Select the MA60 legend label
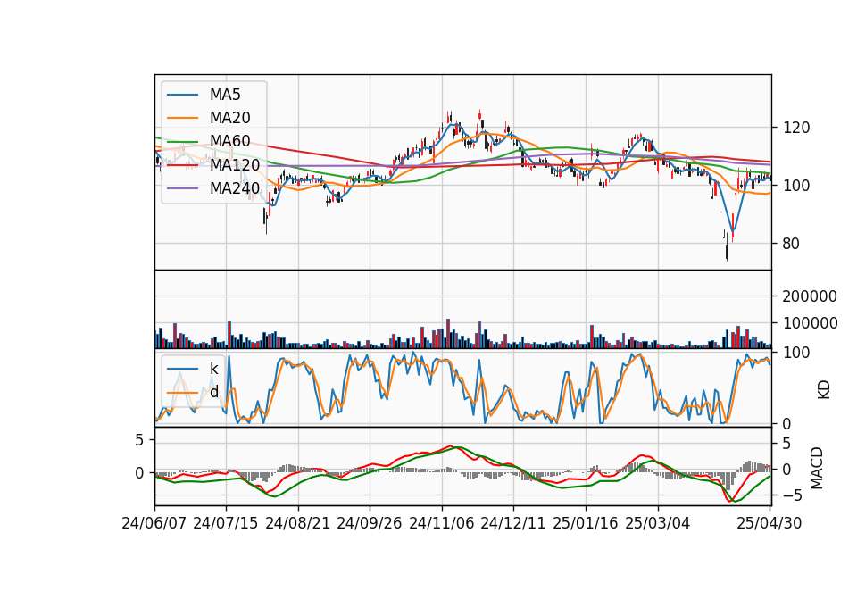 [x=229, y=141]
